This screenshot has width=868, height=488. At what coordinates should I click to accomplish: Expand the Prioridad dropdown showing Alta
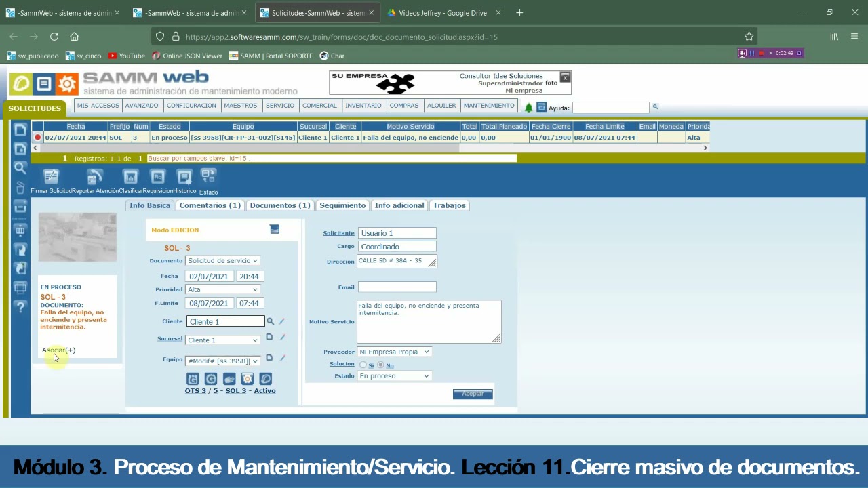coord(223,289)
